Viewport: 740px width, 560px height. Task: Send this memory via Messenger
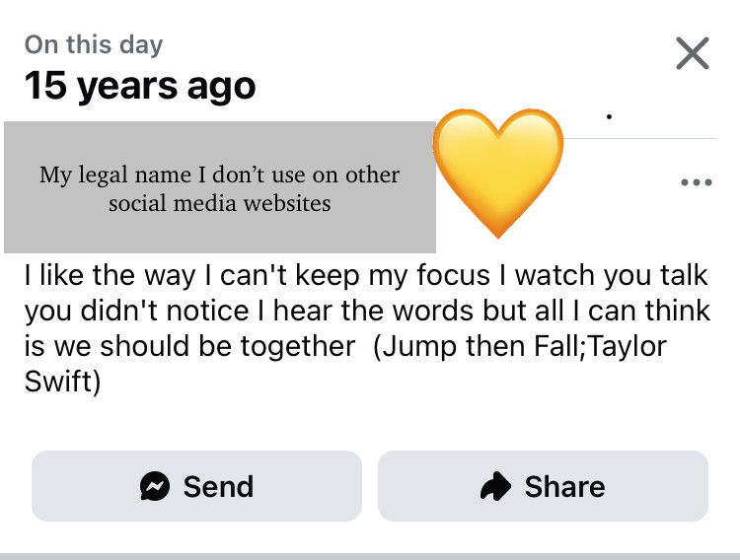point(196,486)
